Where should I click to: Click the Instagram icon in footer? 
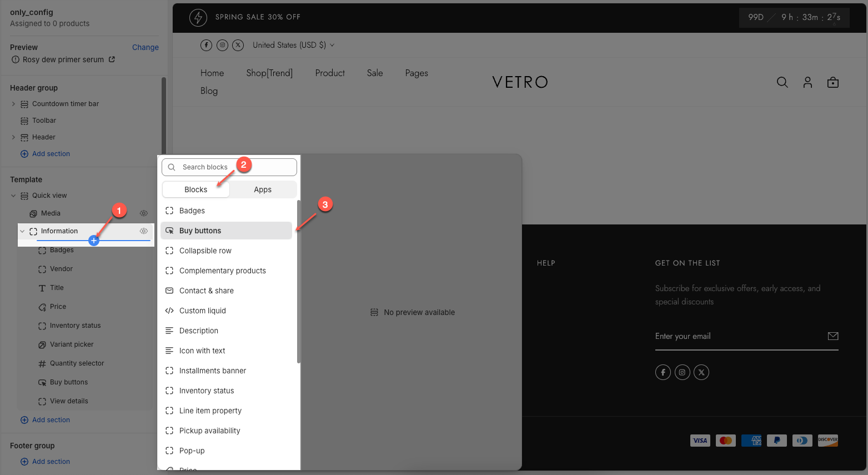coord(682,372)
